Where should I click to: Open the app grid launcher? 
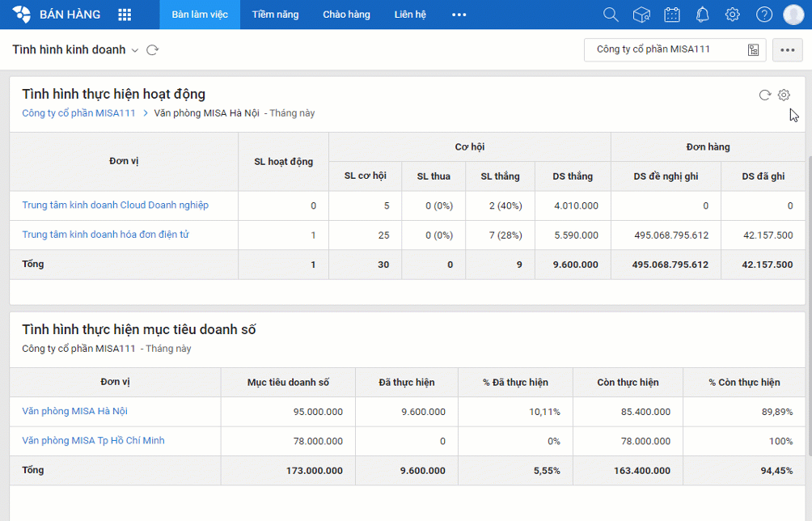pos(125,15)
